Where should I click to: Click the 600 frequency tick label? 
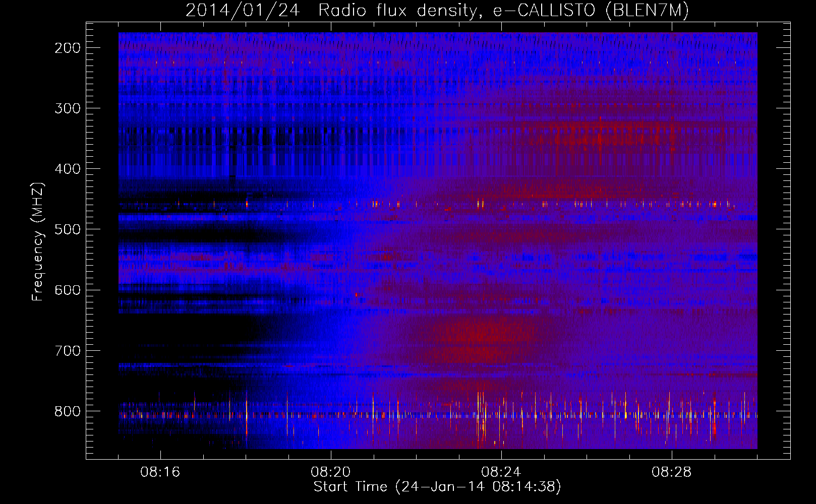tap(68, 290)
